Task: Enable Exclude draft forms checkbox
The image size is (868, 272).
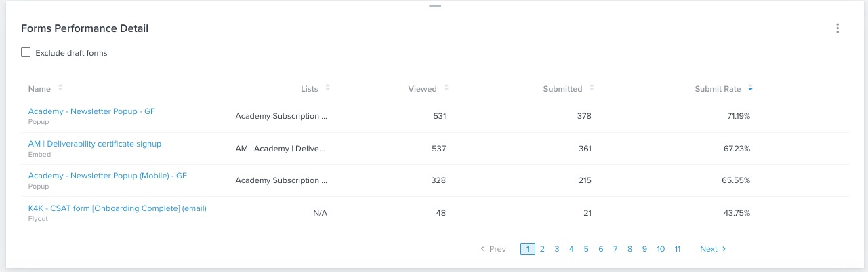Action: tap(26, 52)
